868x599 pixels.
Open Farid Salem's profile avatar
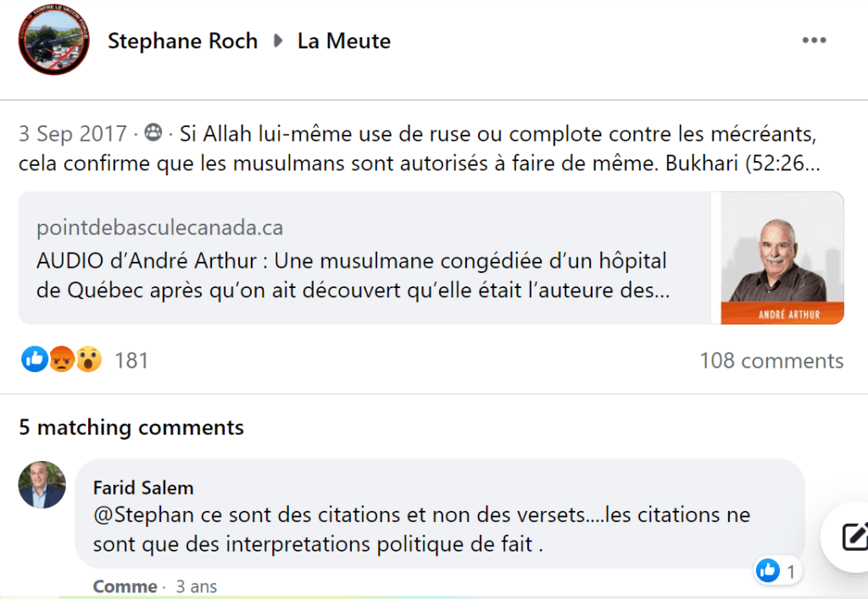[x=42, y=485]
